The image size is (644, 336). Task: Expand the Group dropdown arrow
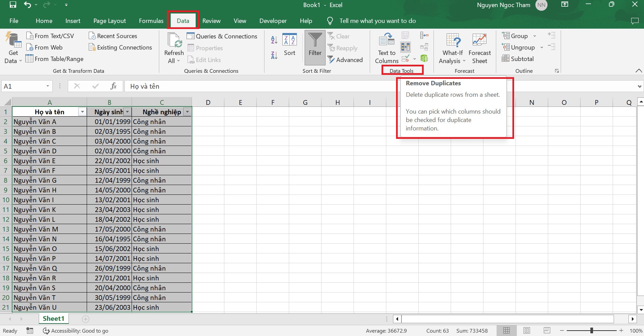click(534, 36)
